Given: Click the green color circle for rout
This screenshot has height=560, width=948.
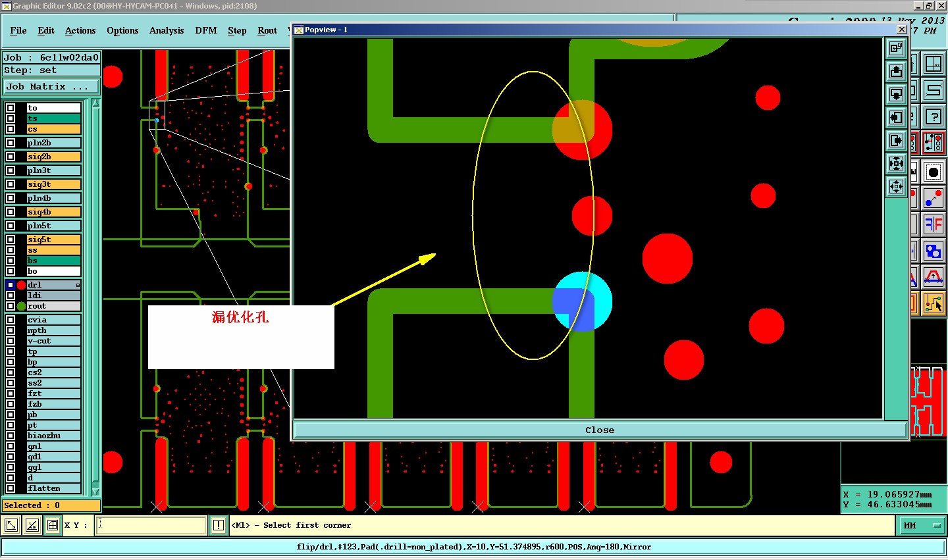Looking at the screenshot, I should [21, 306].
